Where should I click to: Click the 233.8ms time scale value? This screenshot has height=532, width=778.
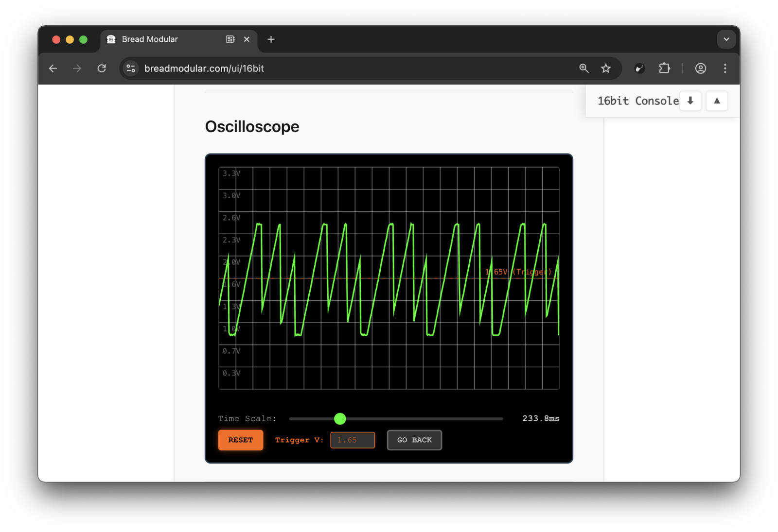coord(541,418)
